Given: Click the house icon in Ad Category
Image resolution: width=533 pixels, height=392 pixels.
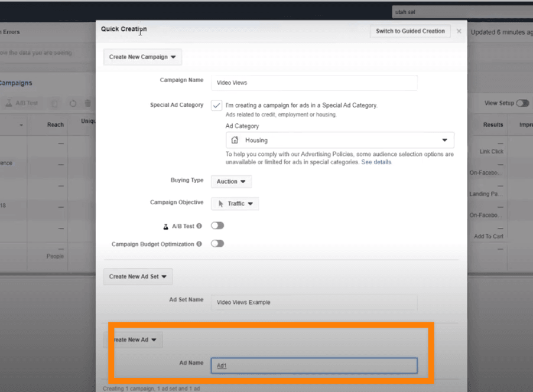Looking at the screenshot, I should coord(235,140).
